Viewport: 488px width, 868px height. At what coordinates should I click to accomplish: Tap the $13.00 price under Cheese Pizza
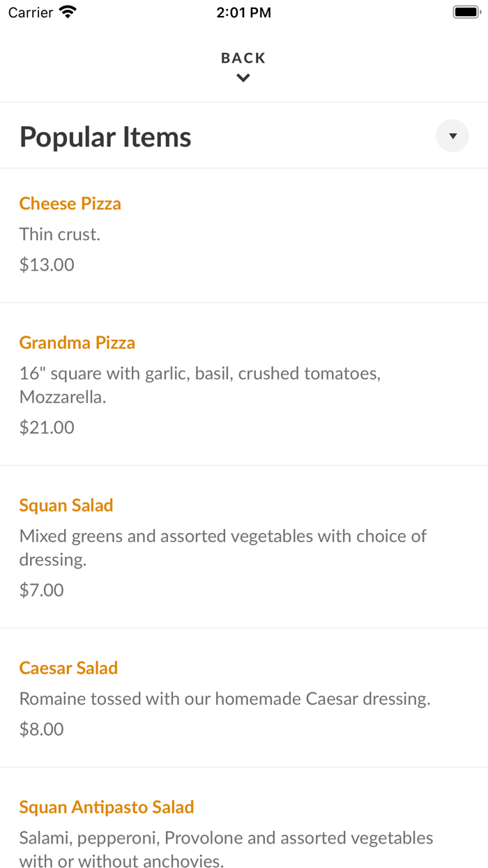tap(46, 264)
